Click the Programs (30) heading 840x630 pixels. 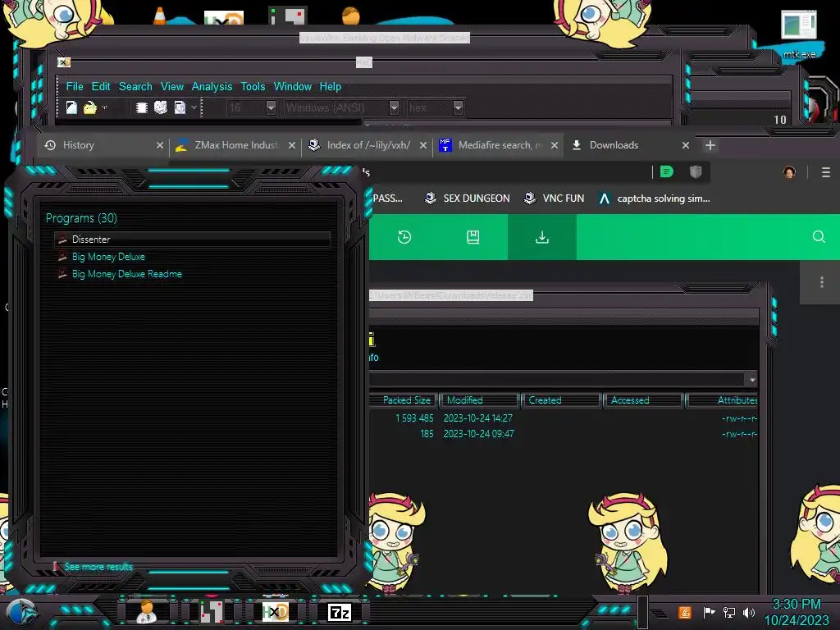pyautogui.click(x=81, y=218)
